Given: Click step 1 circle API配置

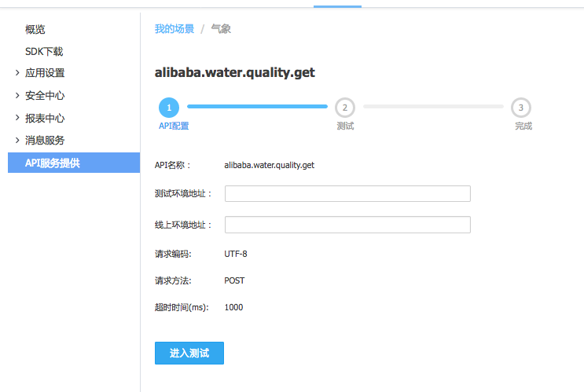Looking at the screenshot, I should point(168,107).
